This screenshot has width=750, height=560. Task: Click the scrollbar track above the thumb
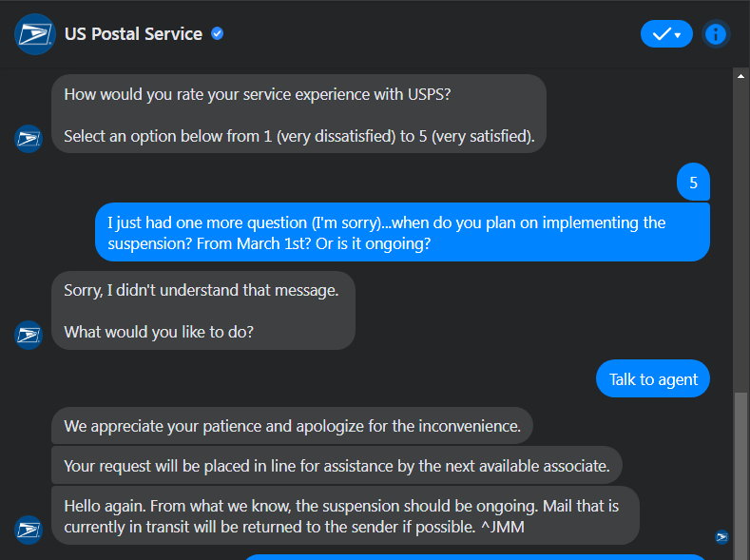(741, 238)
